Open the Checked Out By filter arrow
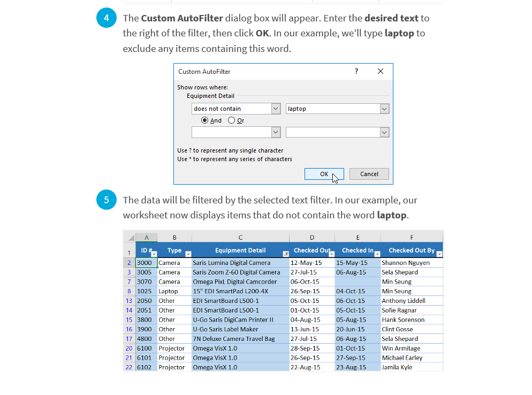 [x=439, y=254]
